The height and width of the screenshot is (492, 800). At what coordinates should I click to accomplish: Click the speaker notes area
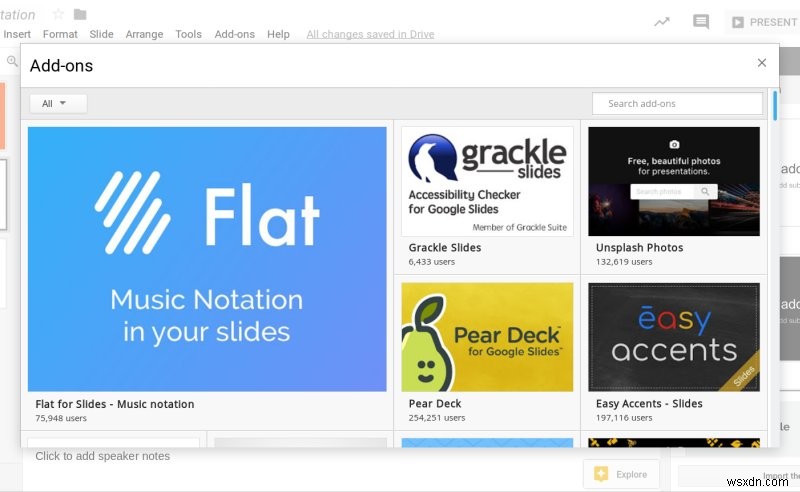[103, 456]
